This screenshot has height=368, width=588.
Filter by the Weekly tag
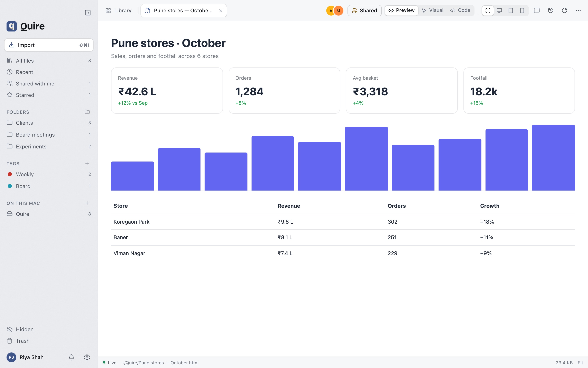pos(49,174)
